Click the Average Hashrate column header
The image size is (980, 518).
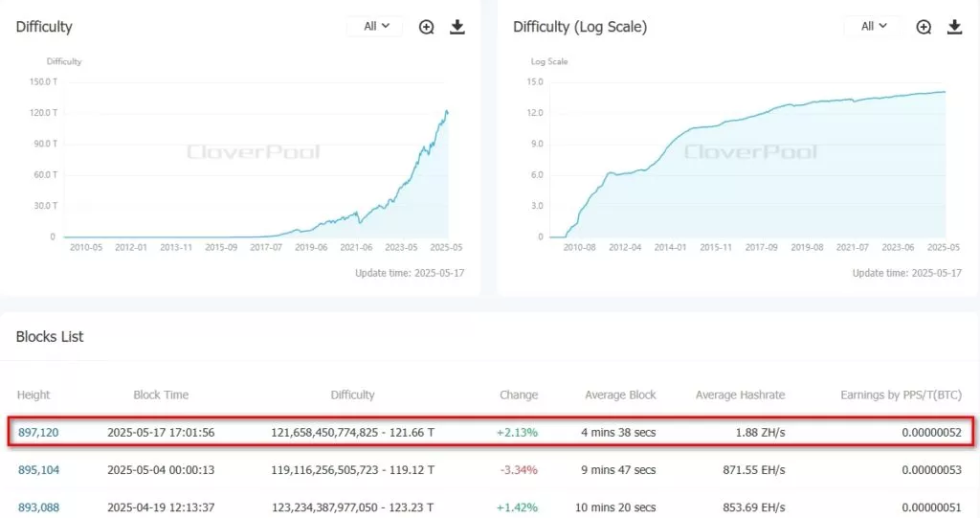point(740,394)
